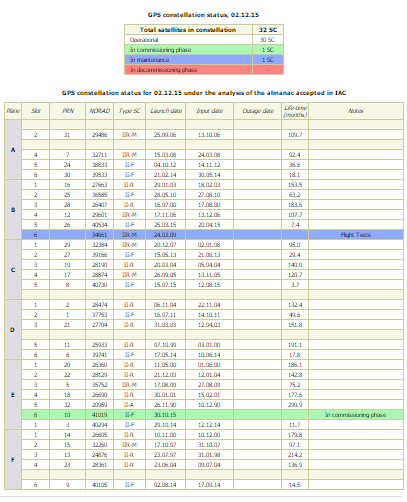Click input date 13.11.05
Screen dimensions: 407x502
[x=209, y=275]
